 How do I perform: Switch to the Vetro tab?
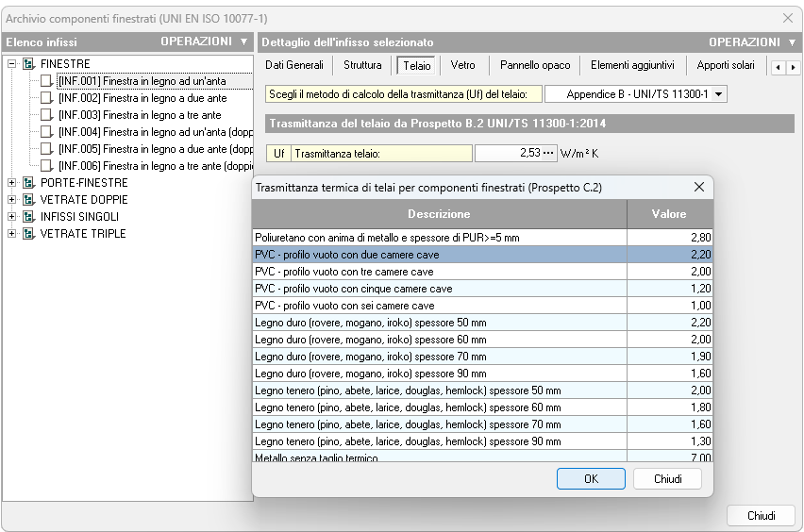(x=462, y=65)
